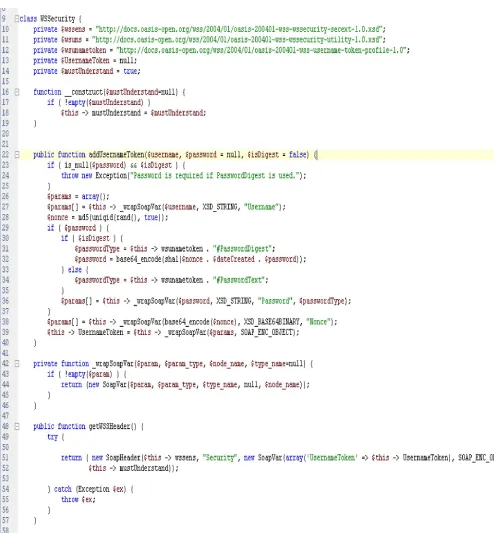
Task: Collapse the _wrapSoapVar function fold marker
Action: 16,364
